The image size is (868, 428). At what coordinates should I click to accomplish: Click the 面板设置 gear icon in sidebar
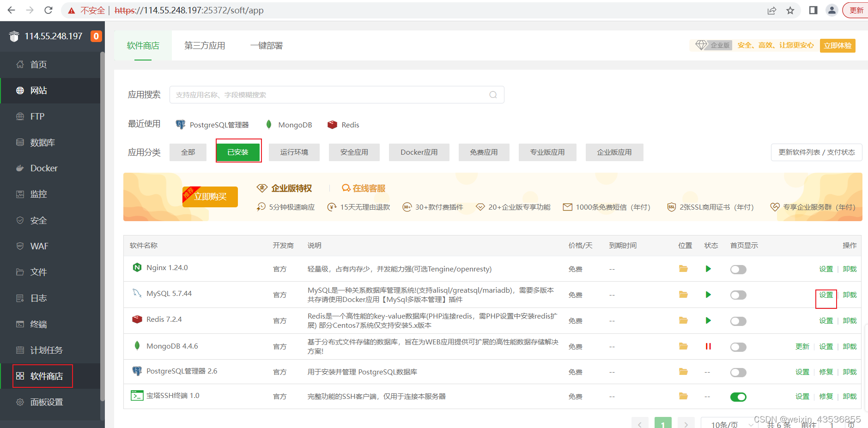tap(20, 402)
